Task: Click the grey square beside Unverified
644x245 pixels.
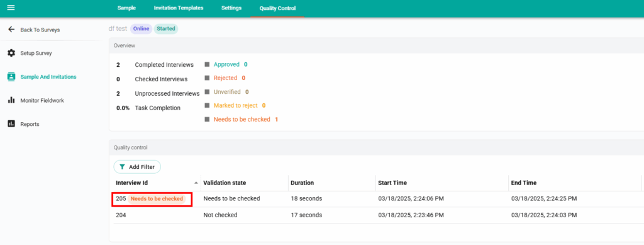Action: pyautogui.click(x=207, y=92)
